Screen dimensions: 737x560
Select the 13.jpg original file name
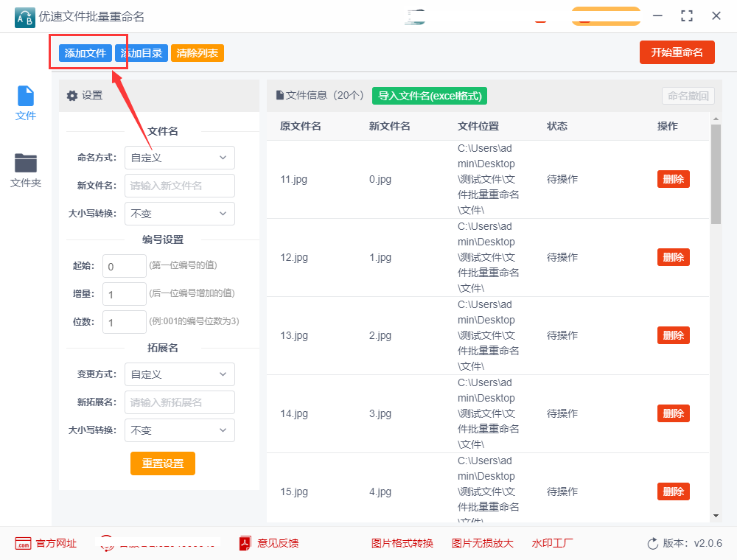(294, 335)
